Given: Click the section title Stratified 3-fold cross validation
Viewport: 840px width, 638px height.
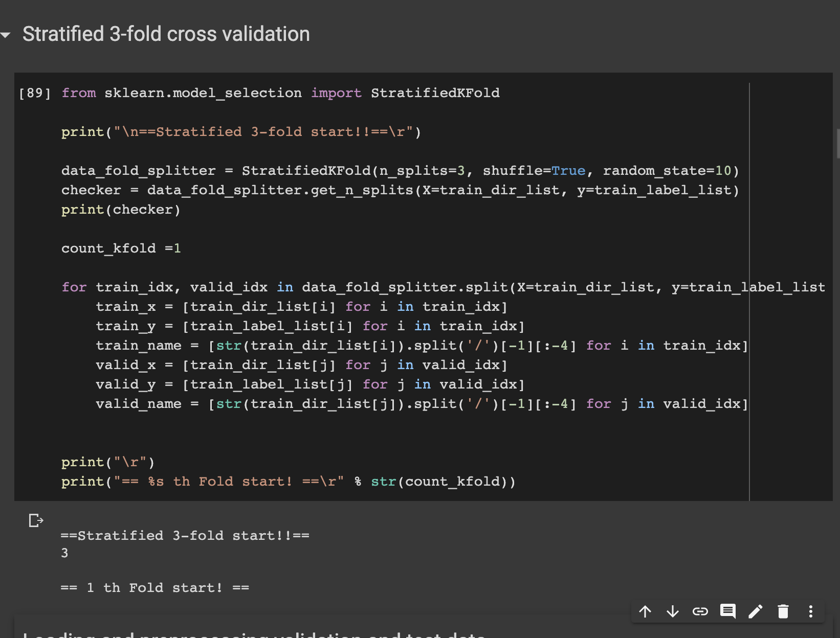Looking at the screenshot, I should (x=166, y=34).
